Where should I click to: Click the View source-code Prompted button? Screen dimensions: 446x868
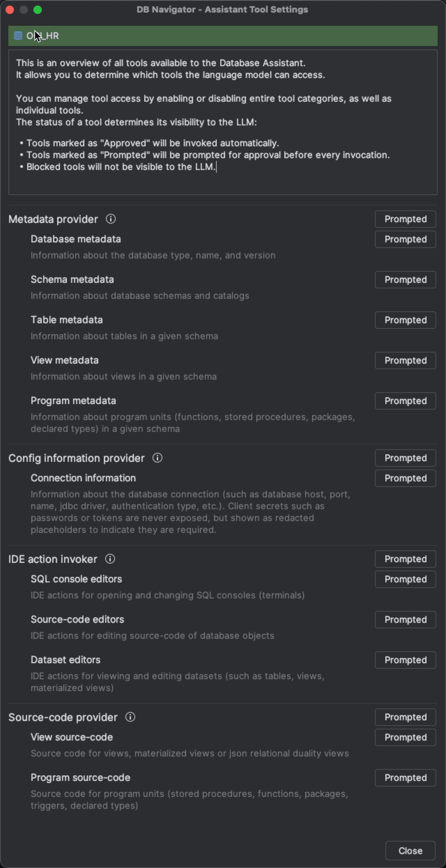point(405,737)
